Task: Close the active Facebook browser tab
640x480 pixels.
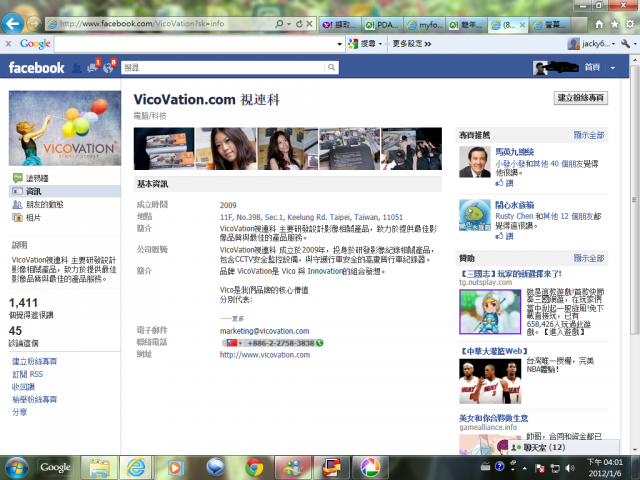Action: 522,25
